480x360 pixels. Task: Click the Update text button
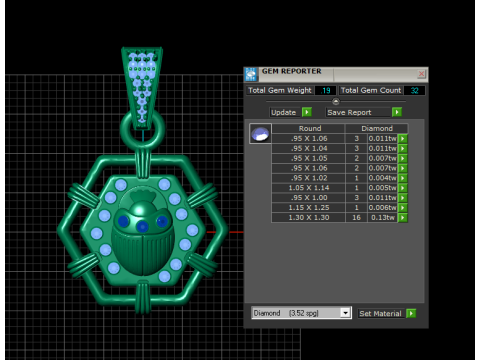click(284, 112)
